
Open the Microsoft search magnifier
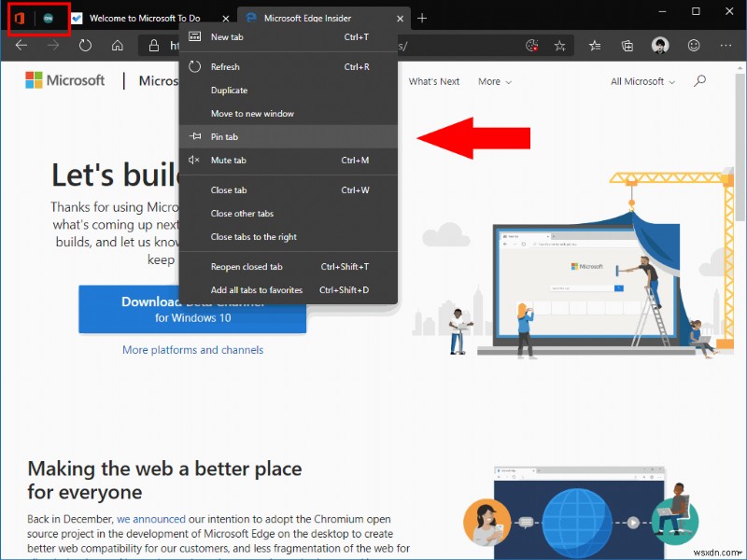pyautogui.click(x=699, y=81)
